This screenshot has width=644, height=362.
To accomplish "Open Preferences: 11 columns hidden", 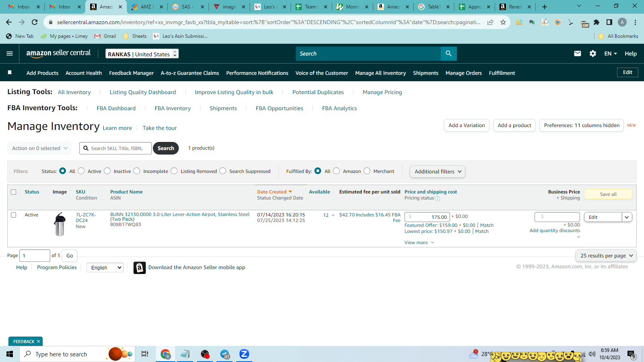I will pos(582,125).
